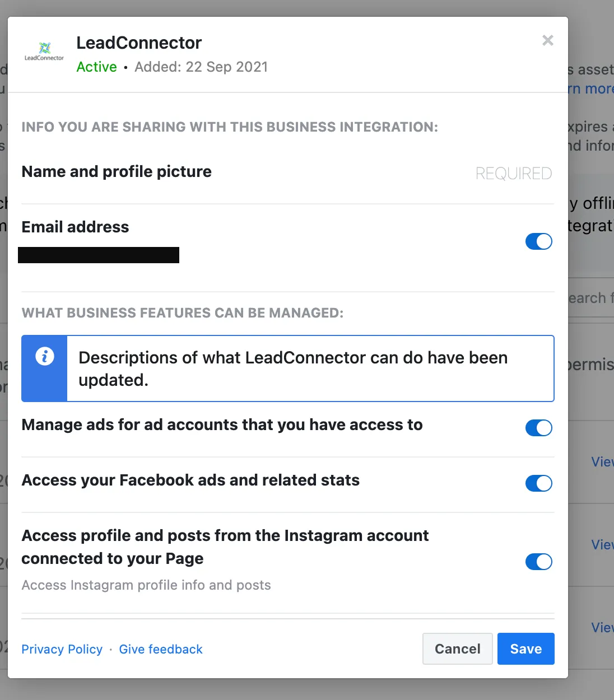The height and width of the screenshot is (700, 614).
Task: Click the Save button
Action: (526, 648)
